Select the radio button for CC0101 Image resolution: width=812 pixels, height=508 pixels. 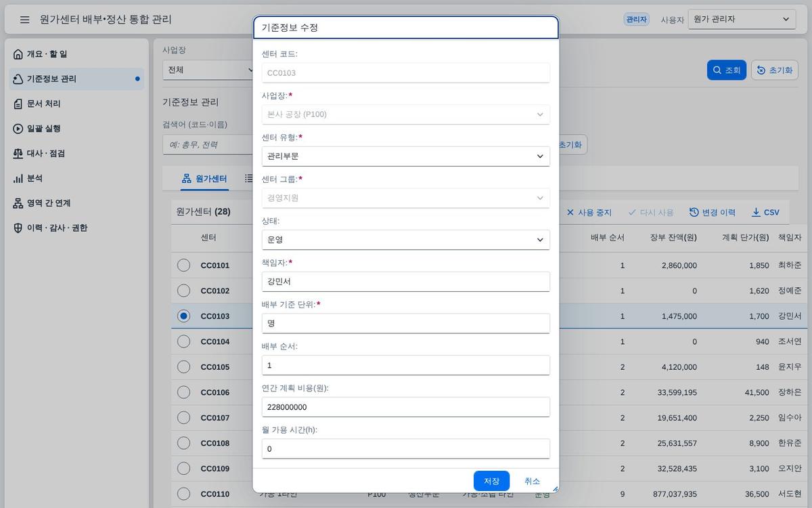pyautogui.click(x=183, y=265)
